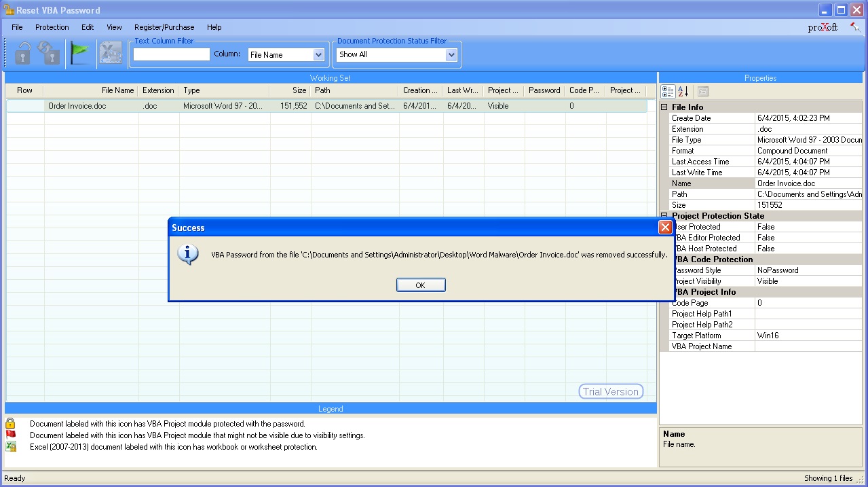Click the info icon in Success dialog

point(188,254)
